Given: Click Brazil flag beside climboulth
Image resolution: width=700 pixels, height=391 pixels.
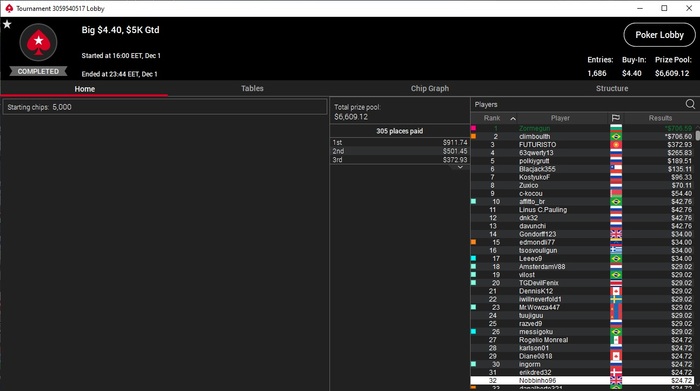Looking at the screenshot, I should click(x=616, y=137).
